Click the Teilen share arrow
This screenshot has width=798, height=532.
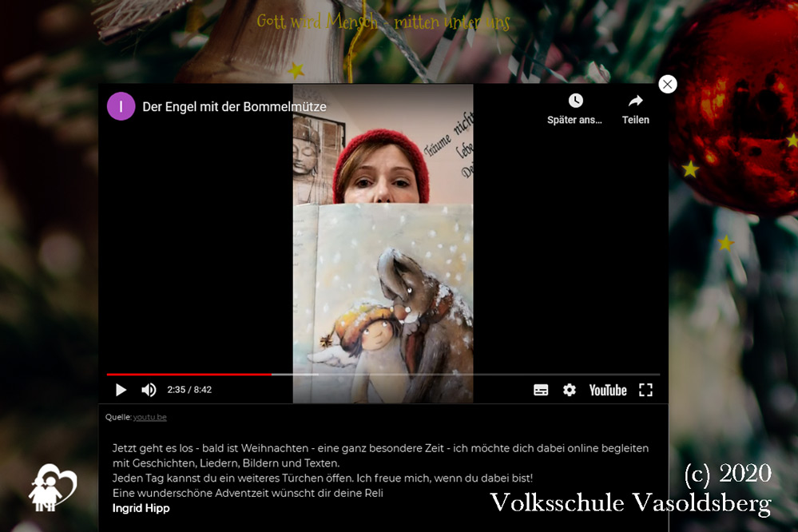point(636,101)
